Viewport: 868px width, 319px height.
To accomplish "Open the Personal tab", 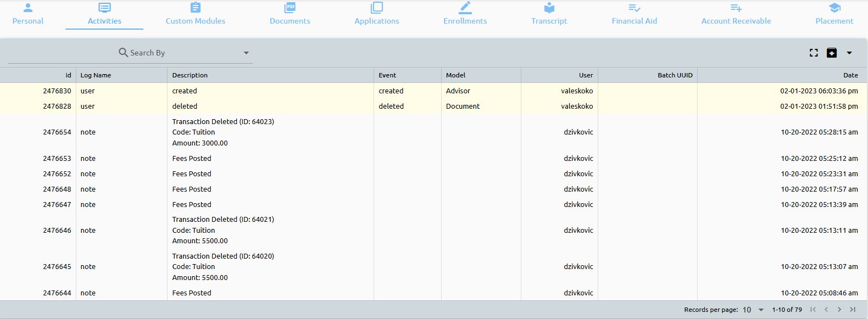I will coord(28,15).
